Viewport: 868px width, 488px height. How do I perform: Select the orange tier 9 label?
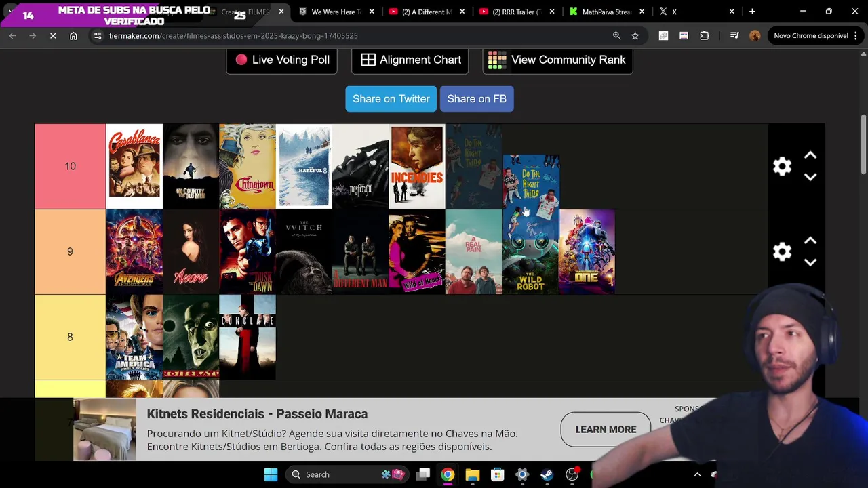[70, 251]
